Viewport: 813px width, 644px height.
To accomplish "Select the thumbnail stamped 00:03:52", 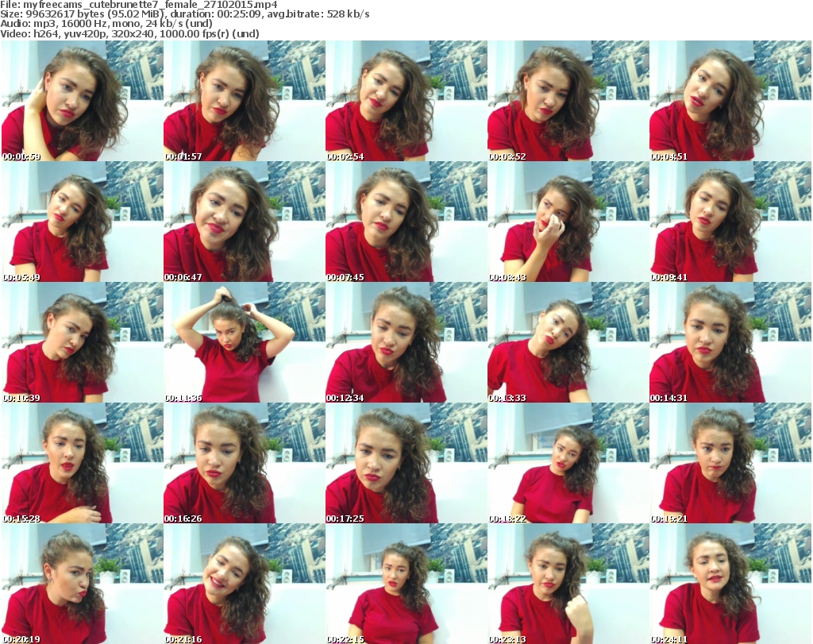I will [568, 101].
